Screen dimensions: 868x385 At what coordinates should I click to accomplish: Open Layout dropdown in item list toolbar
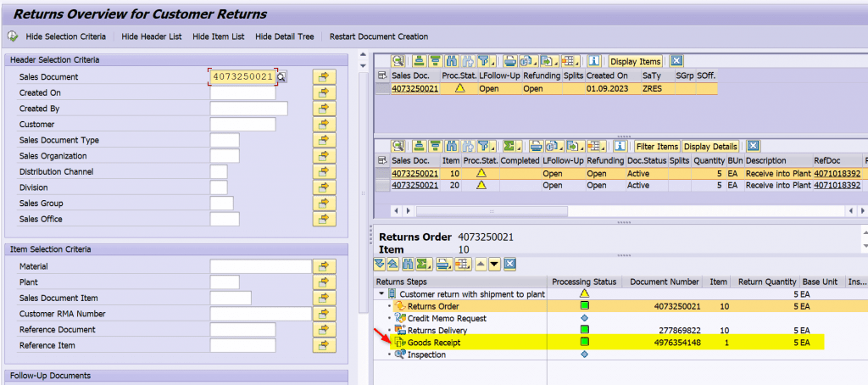pyautogui.click(x=597, y=146)
